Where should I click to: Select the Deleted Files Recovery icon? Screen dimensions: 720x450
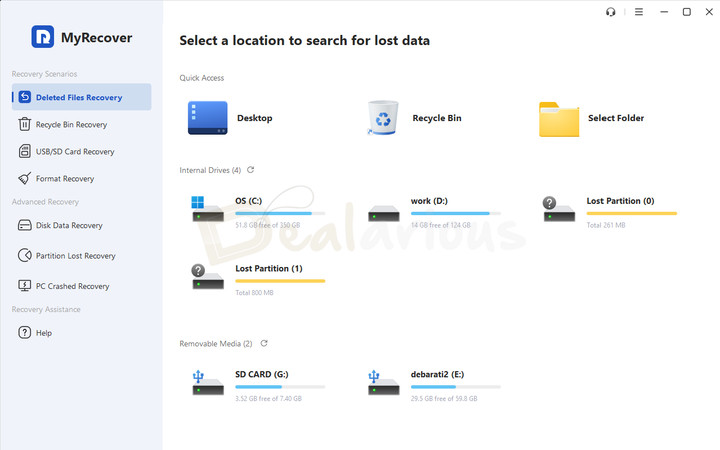coord(25,97)
